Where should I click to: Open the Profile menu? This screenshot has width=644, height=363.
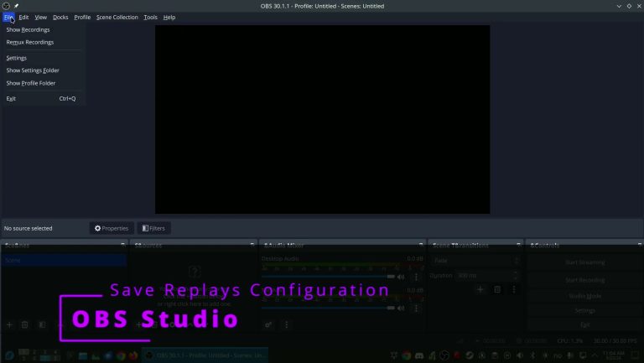(82, 18)
